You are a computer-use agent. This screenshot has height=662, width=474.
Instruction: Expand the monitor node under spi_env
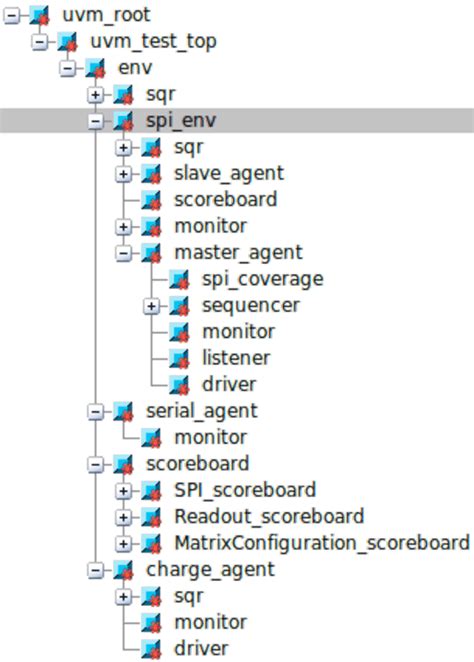pyautogui.click(x=123, y=227)
